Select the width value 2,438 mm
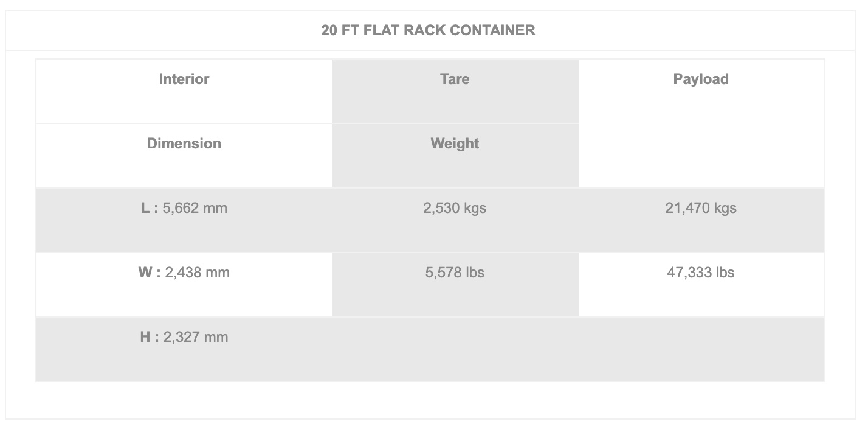Screen dimensions: 868x427 tap(198, 273)
